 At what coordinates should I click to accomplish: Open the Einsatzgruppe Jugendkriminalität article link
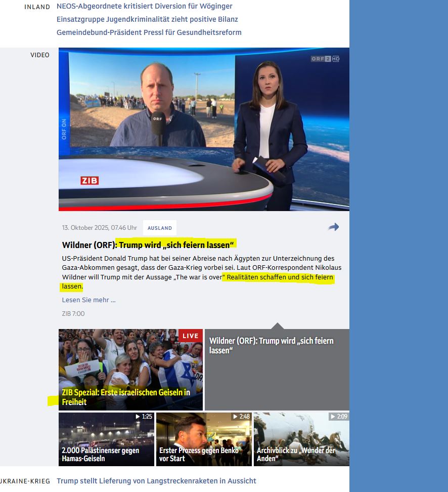tap(147, 19)
